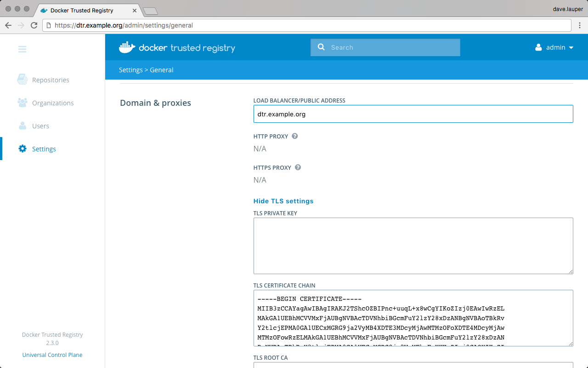Open Repositories from the sidebar

click(x=51, y=80)
